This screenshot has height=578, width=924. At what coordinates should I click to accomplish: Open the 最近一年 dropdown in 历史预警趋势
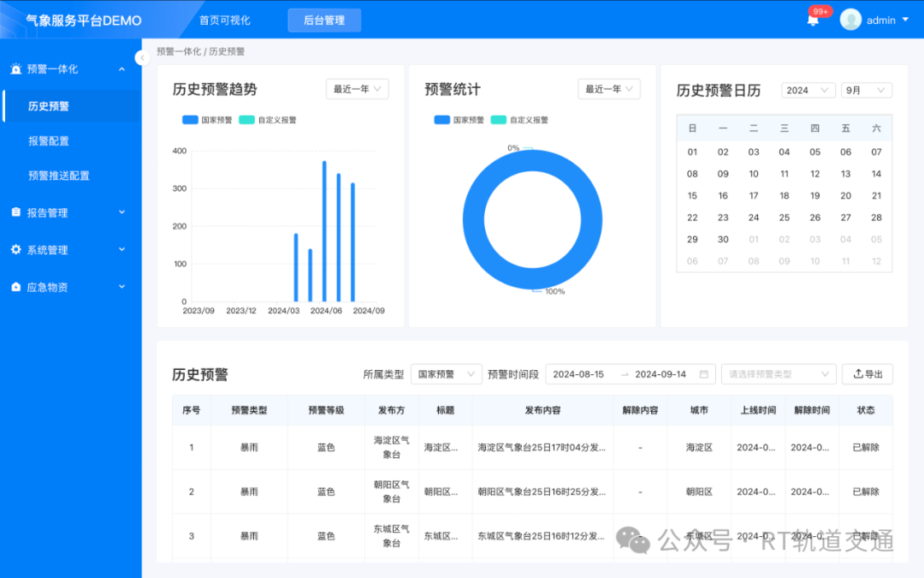[x=357, y=88]
